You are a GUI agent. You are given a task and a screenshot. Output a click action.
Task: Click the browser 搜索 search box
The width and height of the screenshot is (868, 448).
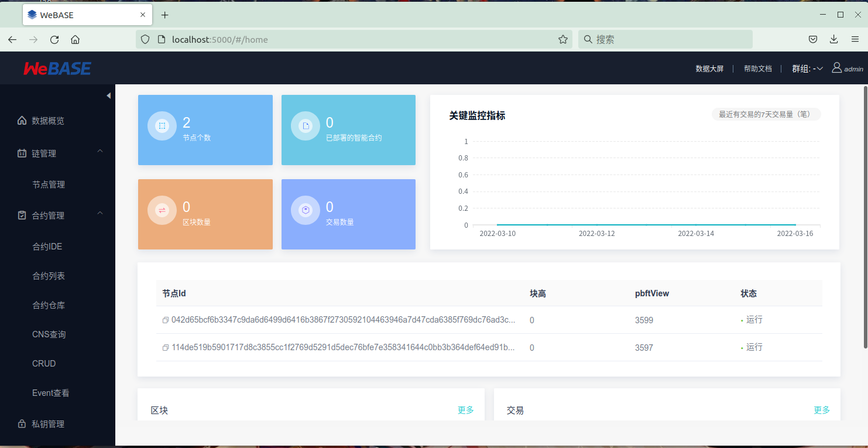(665, 40)
